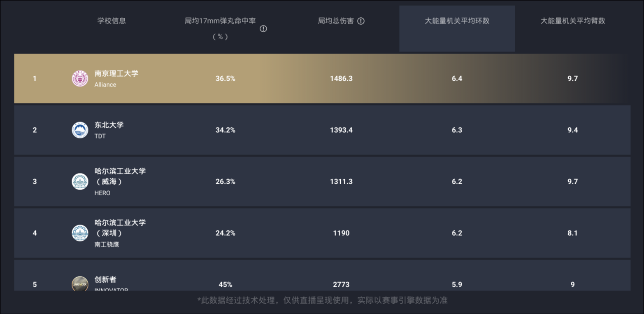Viewport: 644px width, 314px height.
Task: Click rank 4 average arms value 8.1
Action: click(x=573, y=233)
